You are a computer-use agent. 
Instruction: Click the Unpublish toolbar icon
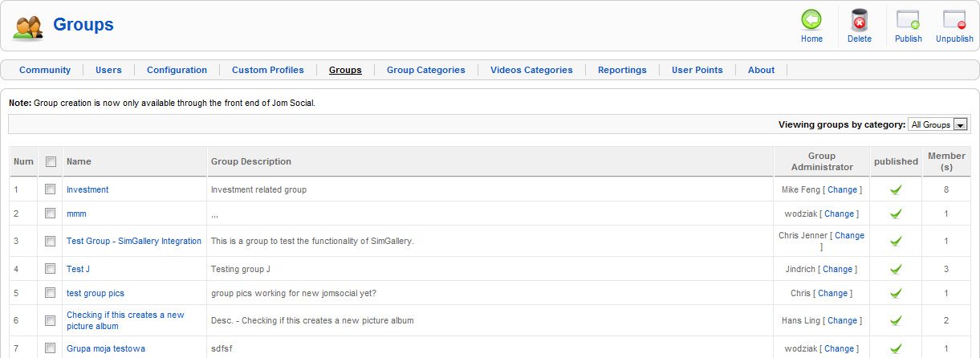954,20
